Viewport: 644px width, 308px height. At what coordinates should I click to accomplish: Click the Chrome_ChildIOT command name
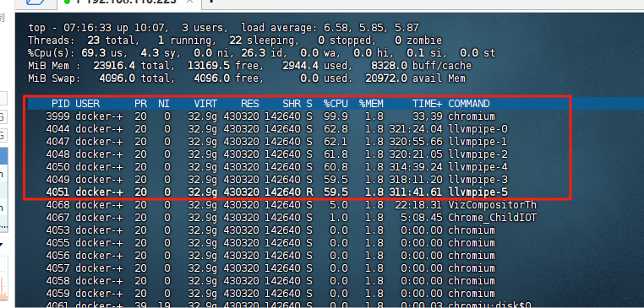coord(492,218)
